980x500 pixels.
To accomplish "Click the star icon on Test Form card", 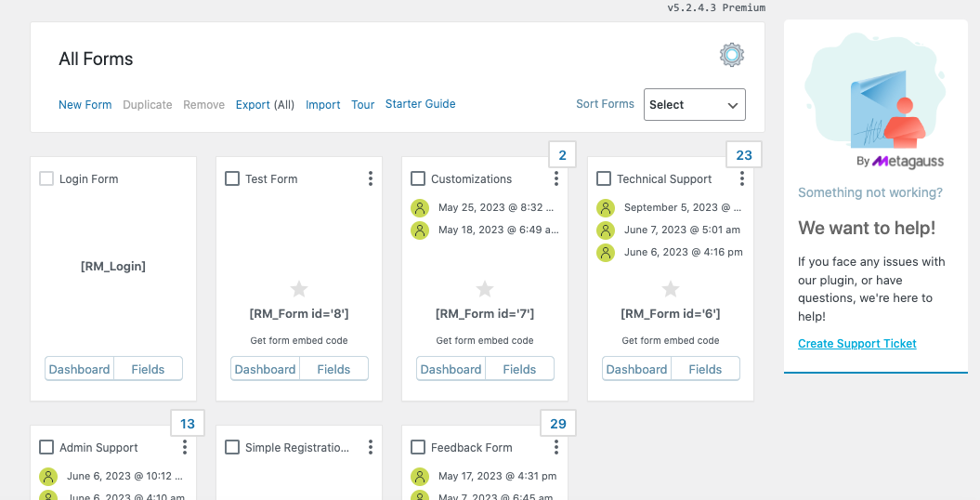I will click(299, 289).
